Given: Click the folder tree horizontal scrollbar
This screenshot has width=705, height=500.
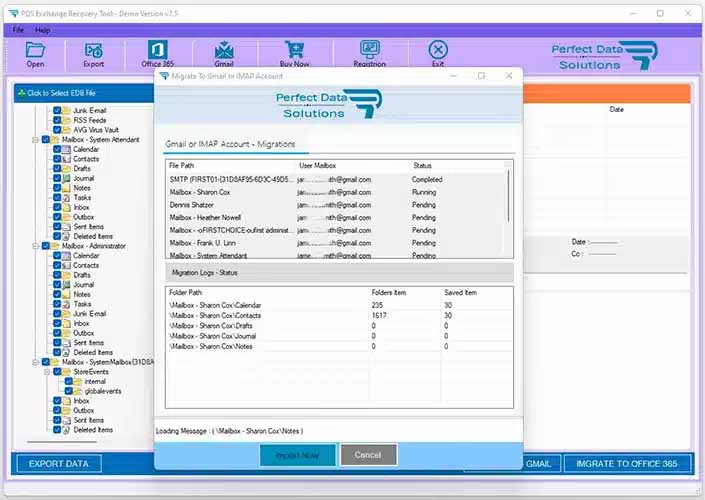Looking at the screenshot, I should 62,442.
